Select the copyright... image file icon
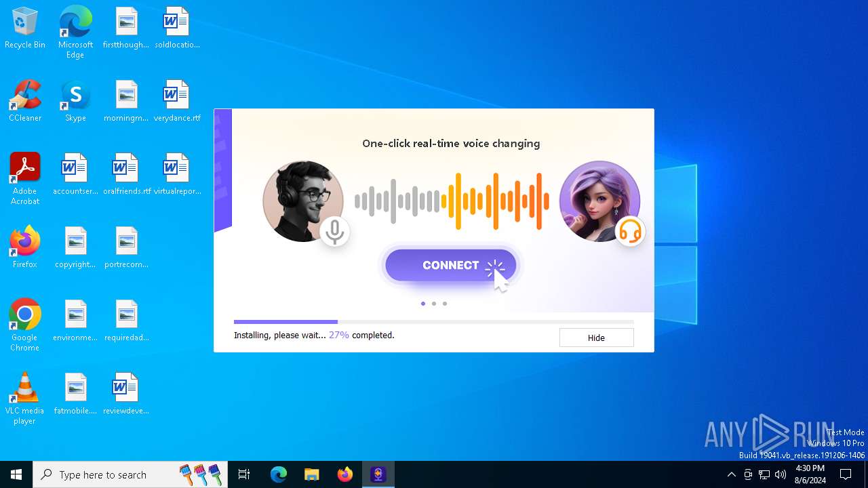 pyautogui.click(x=75, y=247)
